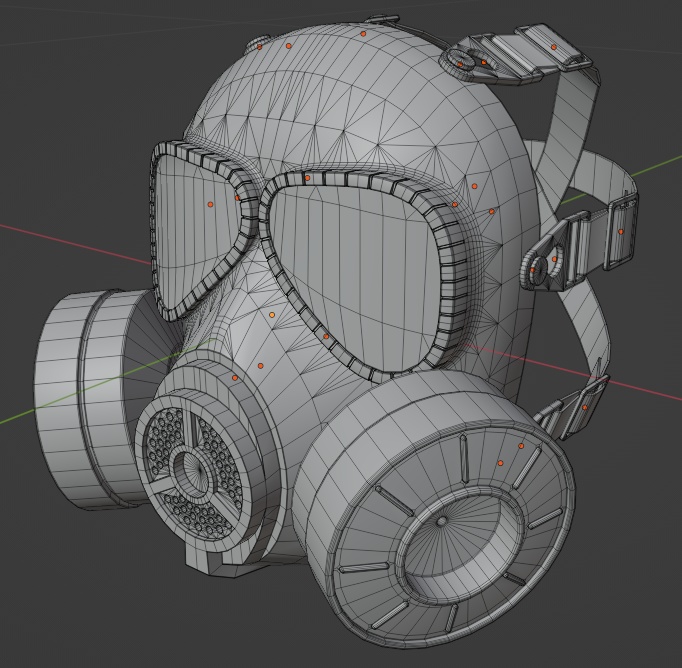682x668 pixels.
Task: Click the lower strap clip origin dot
Action: [x=585, y=407]
